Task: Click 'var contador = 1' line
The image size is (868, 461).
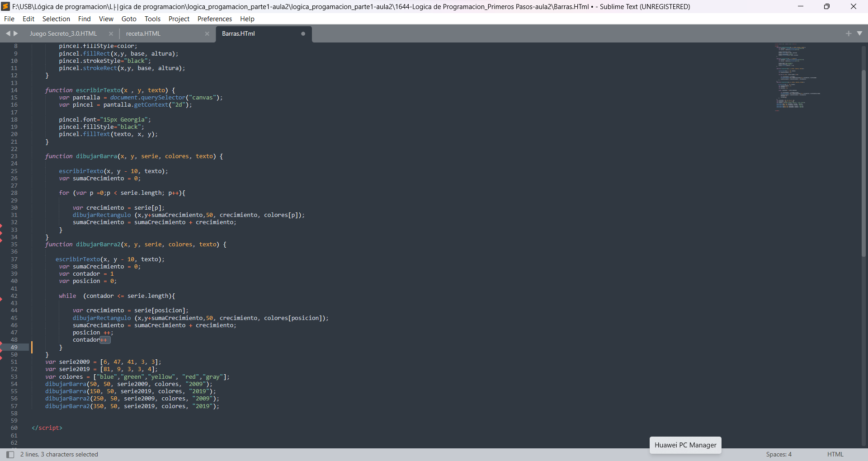Action: coord(86,274)
